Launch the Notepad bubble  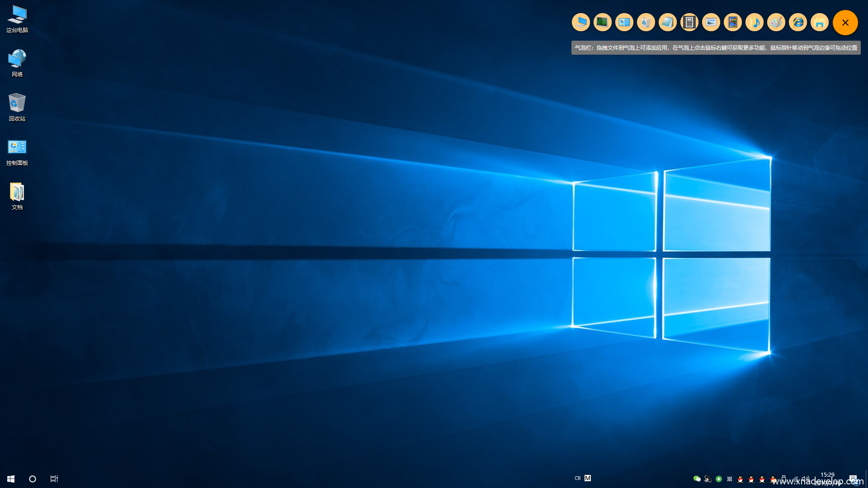click(x=668, y=22)
